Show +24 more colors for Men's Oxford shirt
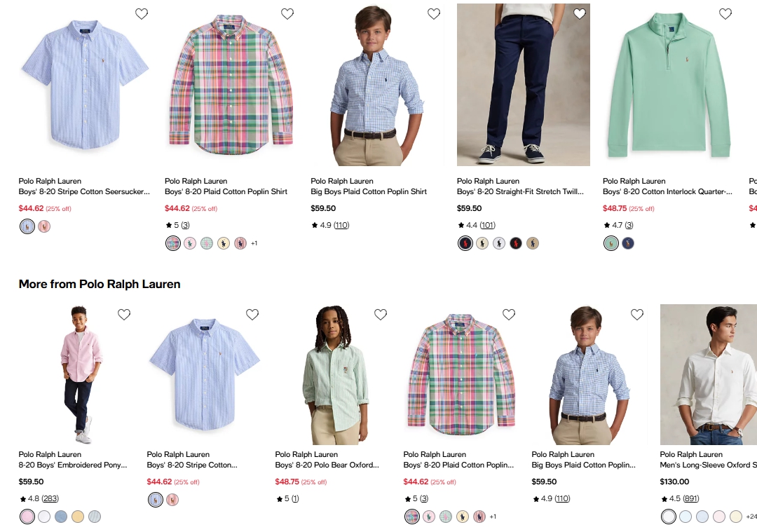Screen dimensions: 757x532 [751, 517]
